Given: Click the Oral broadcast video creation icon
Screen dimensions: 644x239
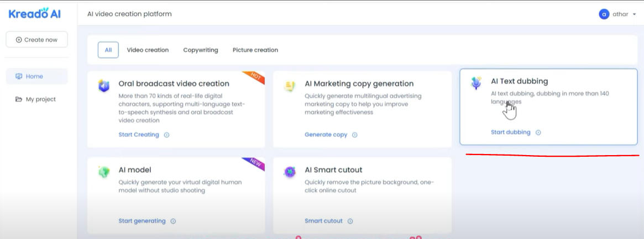Looking at the screenshot, I should pyautogui.click(x=104, y=86).
